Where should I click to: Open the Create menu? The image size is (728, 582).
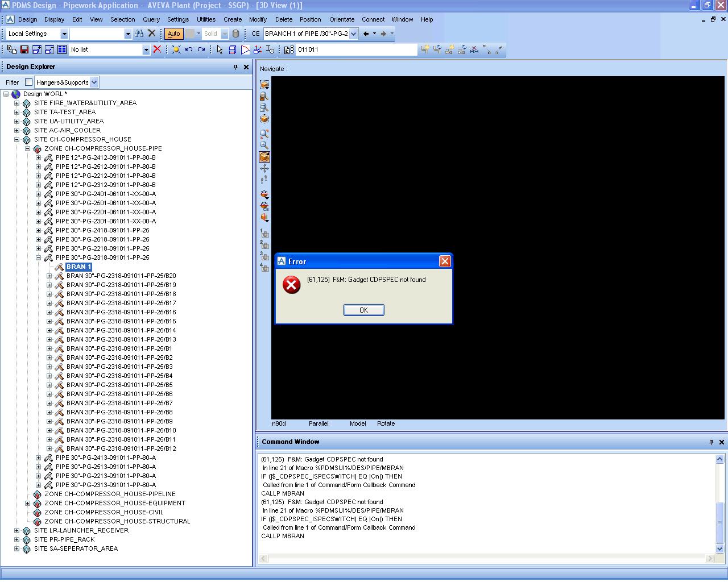(233, 19)
